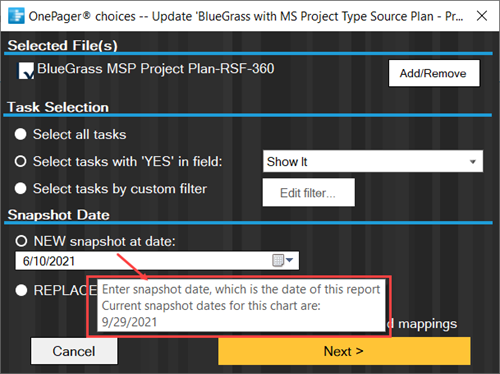Choose the 'Select all tasks' radio option

tap(21, 134)
